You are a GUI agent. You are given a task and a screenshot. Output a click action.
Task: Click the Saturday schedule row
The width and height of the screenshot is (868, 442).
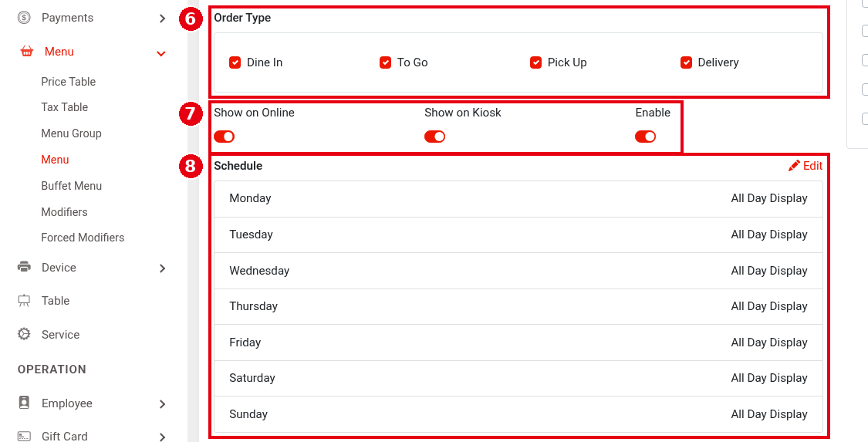[x=518, y=379]
